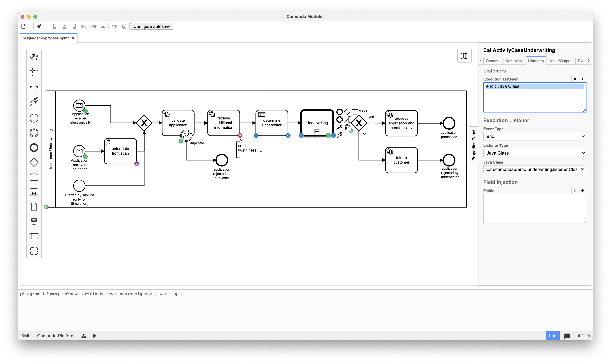Screen dimensions: 611x364
Task: Click the version 4.11.0 label
Action: coord(583,336)
